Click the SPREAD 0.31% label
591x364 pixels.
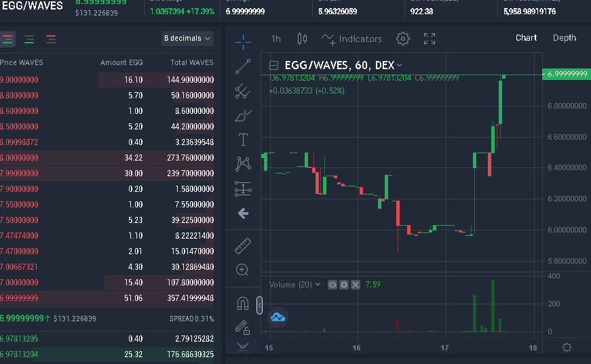[191, 319]
